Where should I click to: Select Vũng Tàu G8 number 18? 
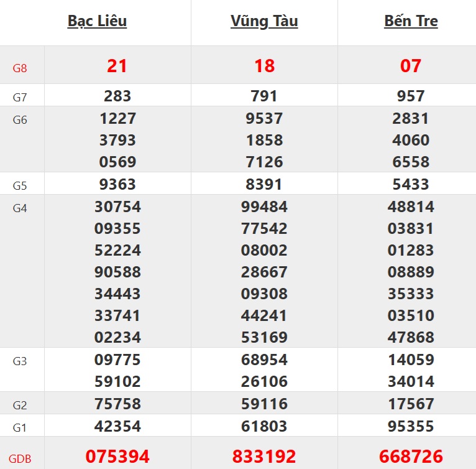click(264, 66)
